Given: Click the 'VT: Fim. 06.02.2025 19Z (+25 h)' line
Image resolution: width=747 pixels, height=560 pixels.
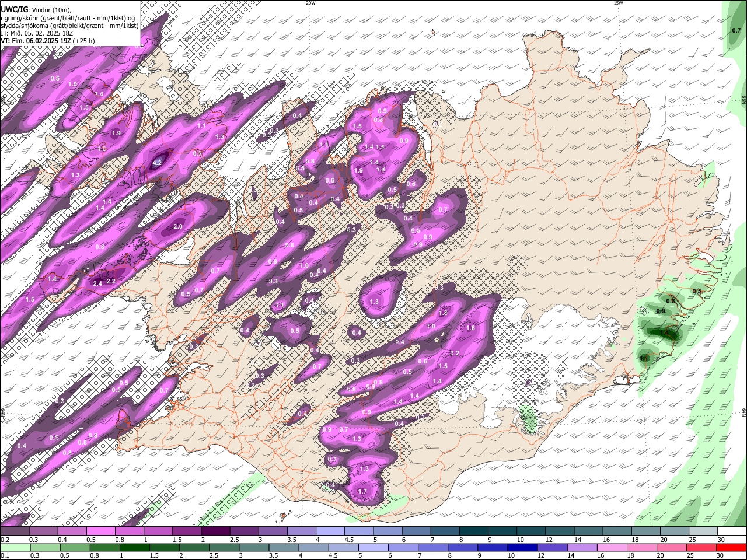Looking at the screenshot, I should point(48,41).
